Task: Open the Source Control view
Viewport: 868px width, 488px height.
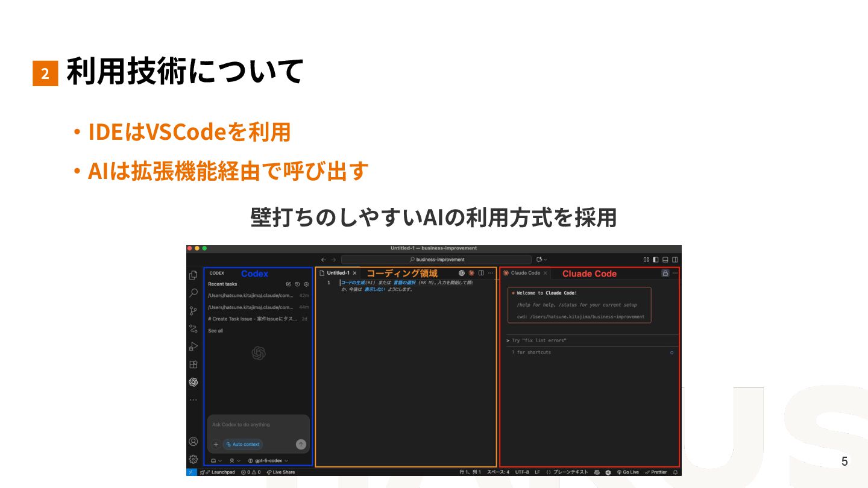Action: point(193,311)
